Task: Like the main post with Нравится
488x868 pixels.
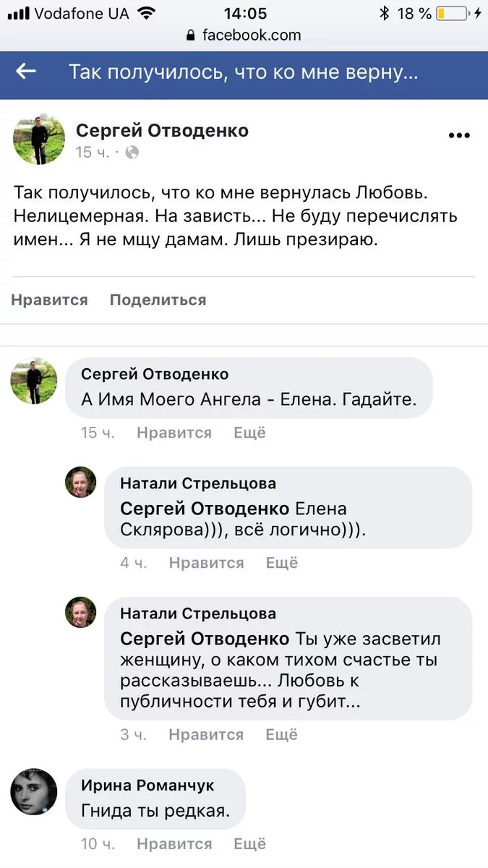Action: [49, 300]
